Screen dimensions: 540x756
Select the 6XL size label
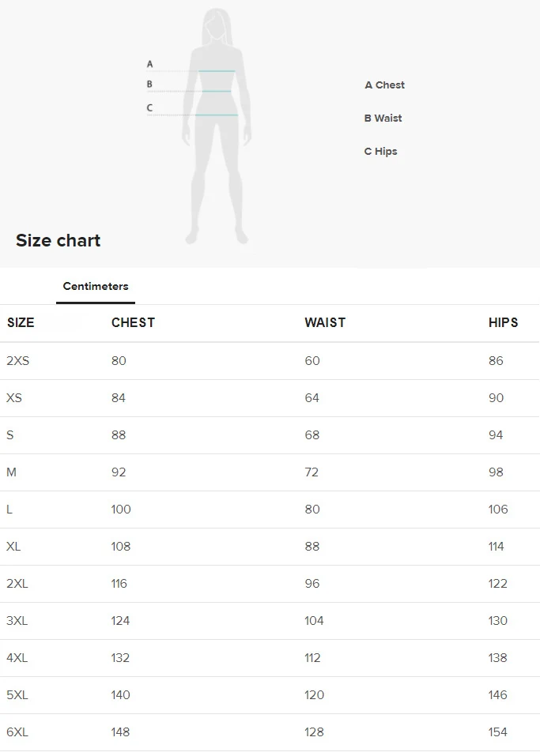[17, 732]
